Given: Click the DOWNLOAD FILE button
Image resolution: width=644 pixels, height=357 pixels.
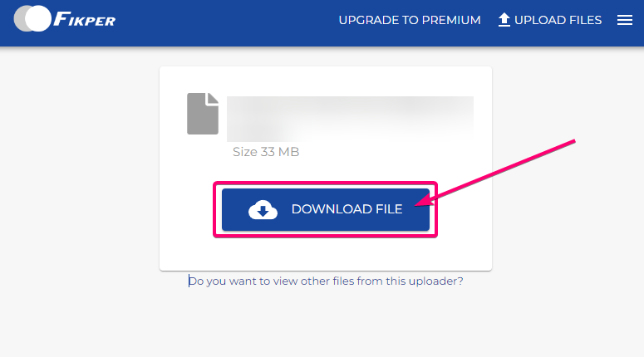Looking at the screenshot, I should (325, 209).
